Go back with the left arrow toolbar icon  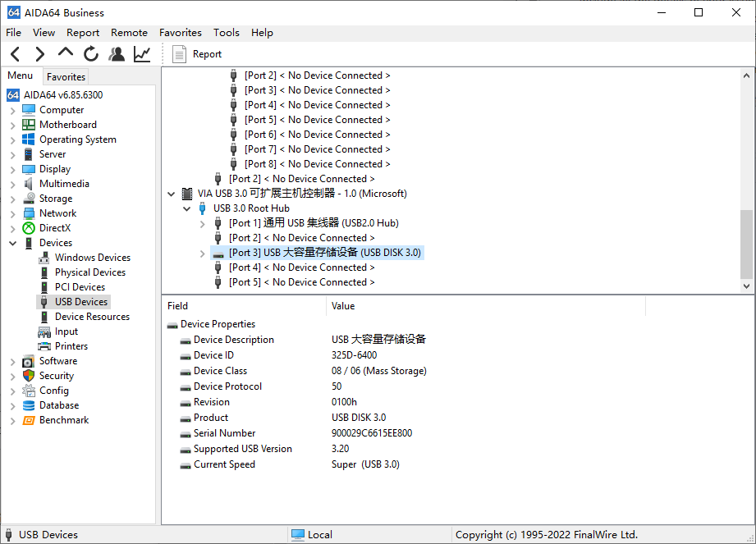click(16, 54)
